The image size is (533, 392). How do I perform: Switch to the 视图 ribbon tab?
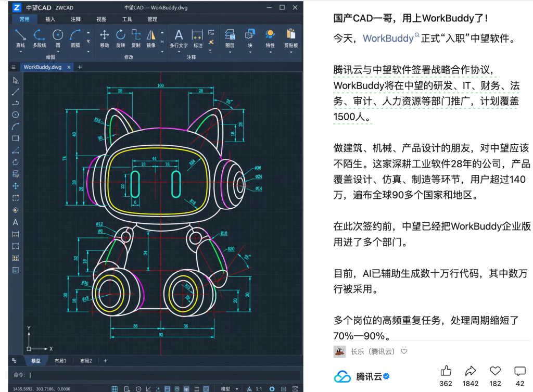[101, 19]
